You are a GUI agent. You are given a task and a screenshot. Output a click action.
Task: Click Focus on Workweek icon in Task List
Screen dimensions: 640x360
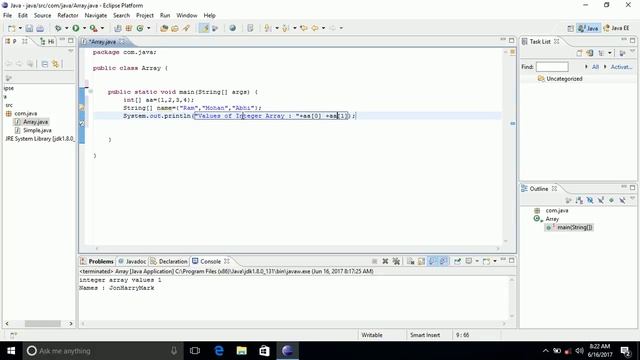point(622,53)
